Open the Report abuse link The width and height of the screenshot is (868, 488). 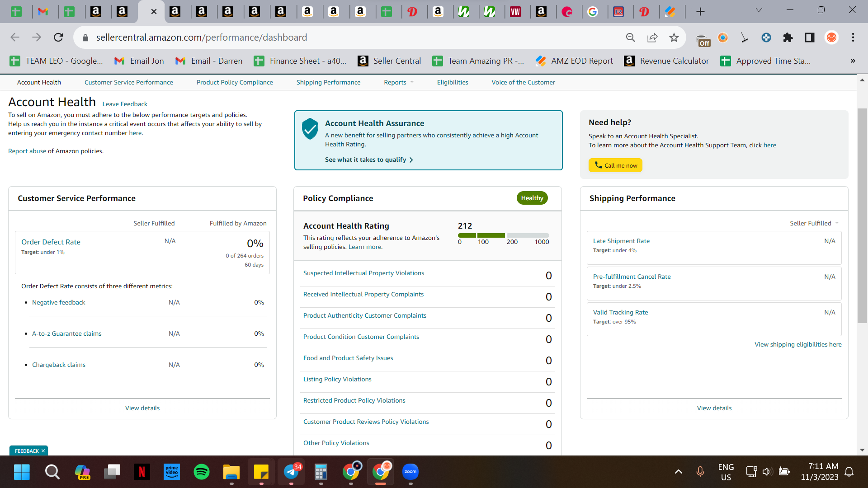(27, 151)
